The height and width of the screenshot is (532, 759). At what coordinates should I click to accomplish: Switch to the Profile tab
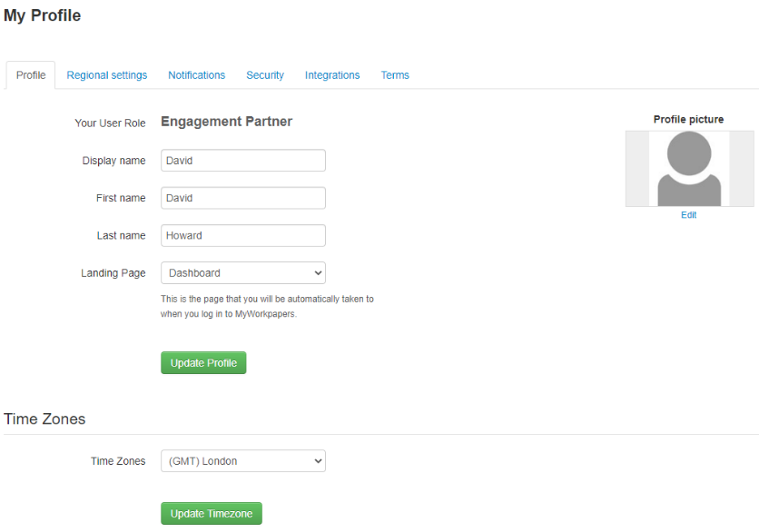coord(31,75)
